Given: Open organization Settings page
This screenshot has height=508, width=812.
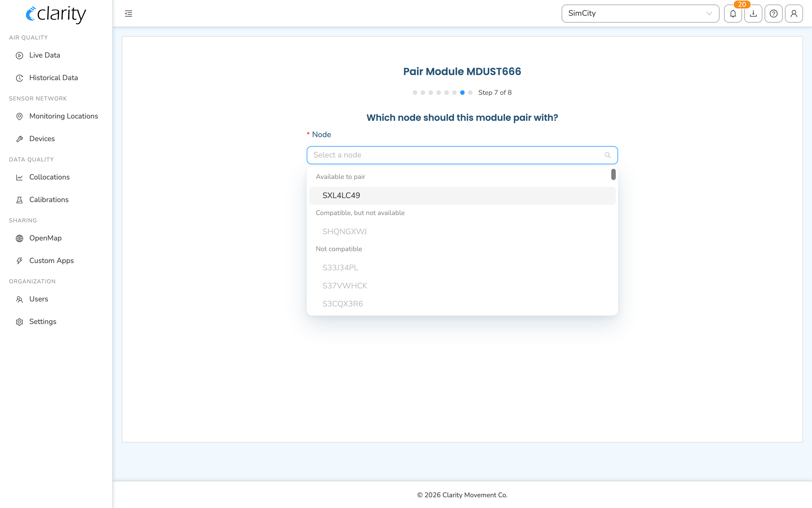Looking at the screenshot, I should pos(43,321).
